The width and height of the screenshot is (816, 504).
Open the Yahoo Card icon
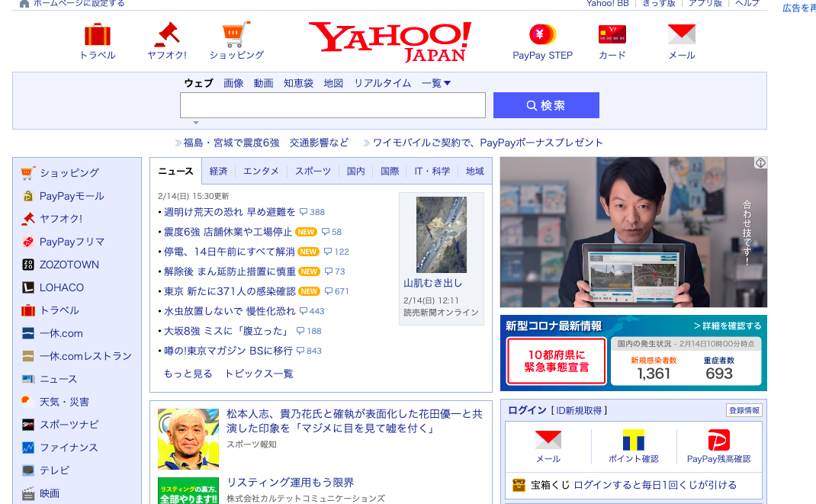pos(612,34)
